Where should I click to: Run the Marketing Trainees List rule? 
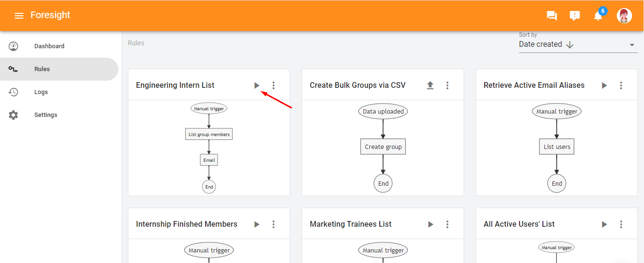pyautogui.click(x=430, y=224)
